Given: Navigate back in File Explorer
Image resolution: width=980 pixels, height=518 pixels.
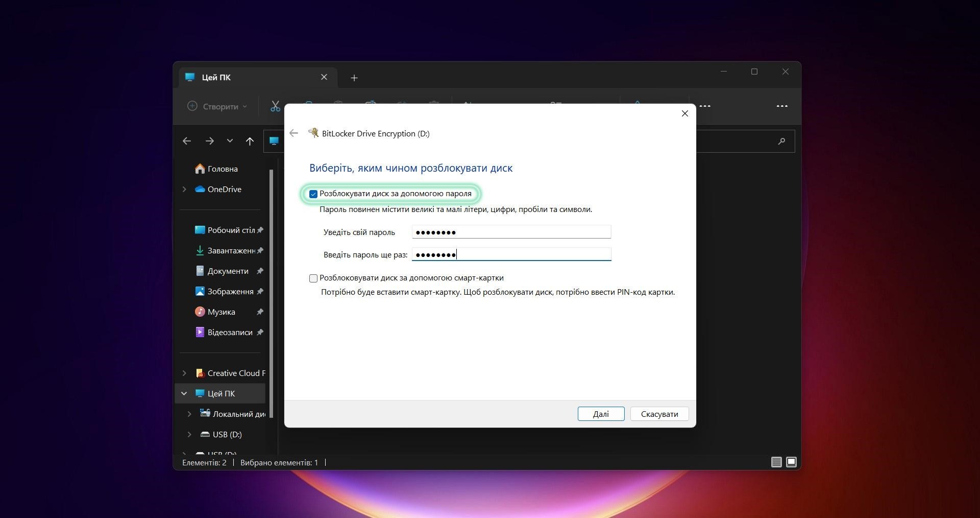Looking at the screenshot, I should click(187, 142).
